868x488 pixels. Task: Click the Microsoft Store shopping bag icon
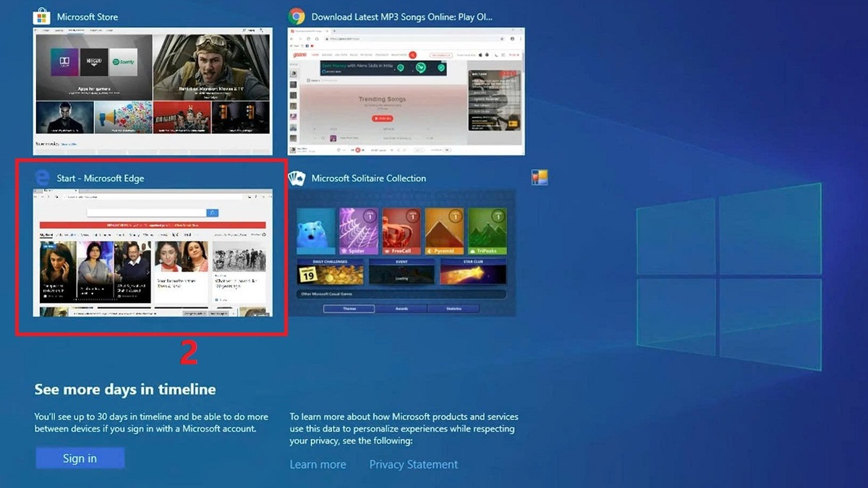pos(42,17)
